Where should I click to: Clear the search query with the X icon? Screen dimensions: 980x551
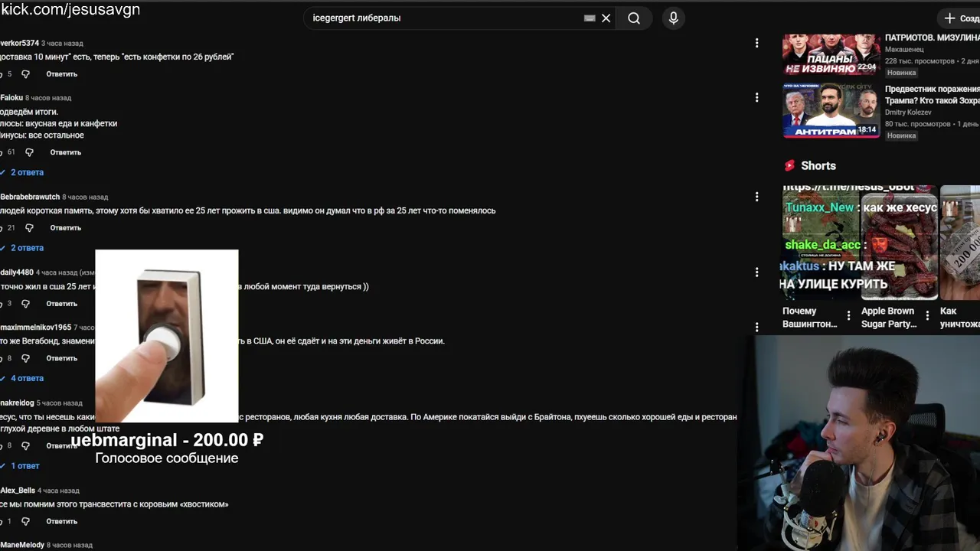606,18
